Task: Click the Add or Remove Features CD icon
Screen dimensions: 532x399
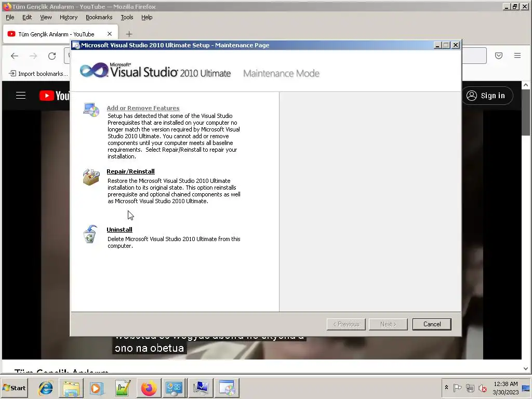Action: point(91,110)
